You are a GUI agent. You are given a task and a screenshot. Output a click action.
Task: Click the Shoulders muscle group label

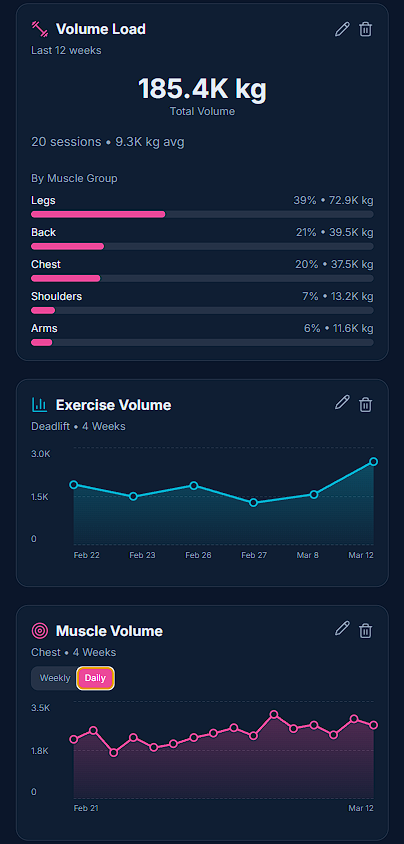[x=56, y=297]
